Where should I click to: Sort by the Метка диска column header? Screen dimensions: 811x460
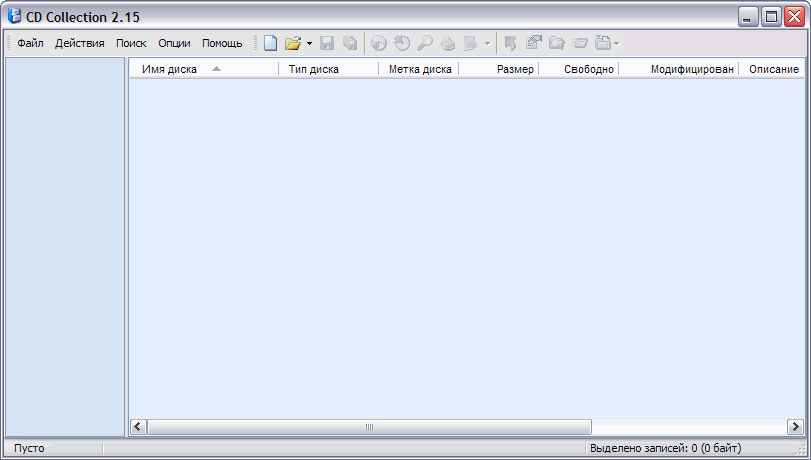tap(418, 69)
